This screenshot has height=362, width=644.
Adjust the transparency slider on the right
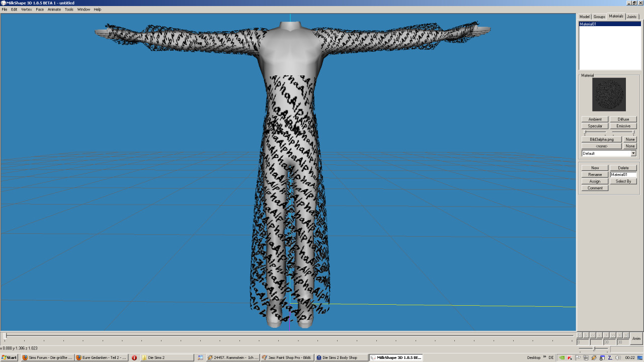click(x=623, y=132)
